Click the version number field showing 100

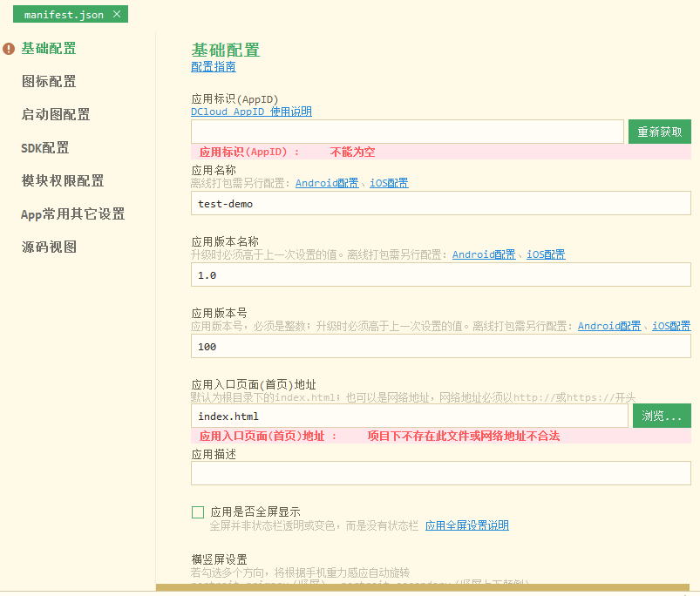(x=440, y=346)
